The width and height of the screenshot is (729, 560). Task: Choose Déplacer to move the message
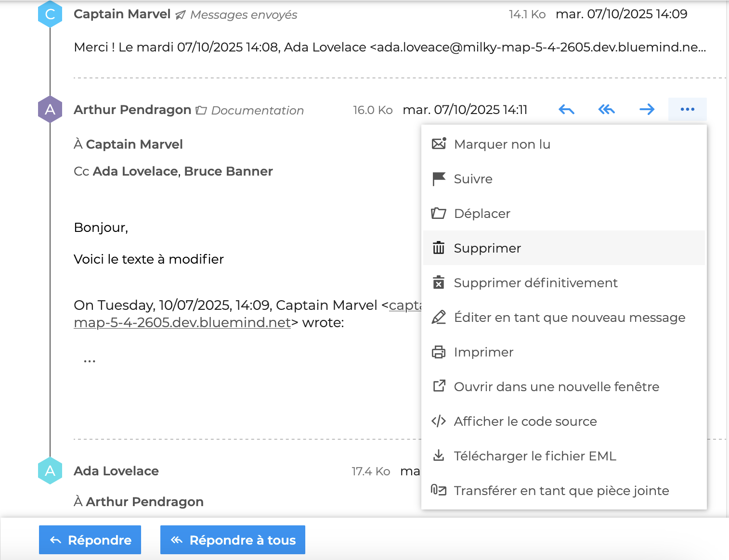click(x=482, y=214)
